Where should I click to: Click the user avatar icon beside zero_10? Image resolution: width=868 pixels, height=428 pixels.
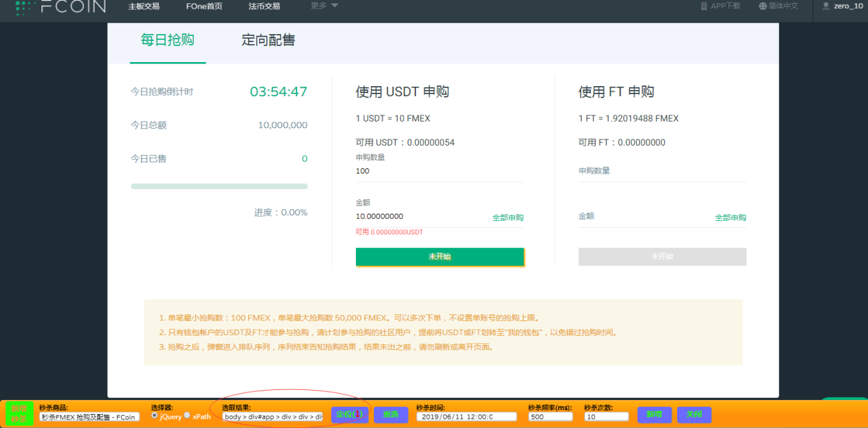coord(826,6)
